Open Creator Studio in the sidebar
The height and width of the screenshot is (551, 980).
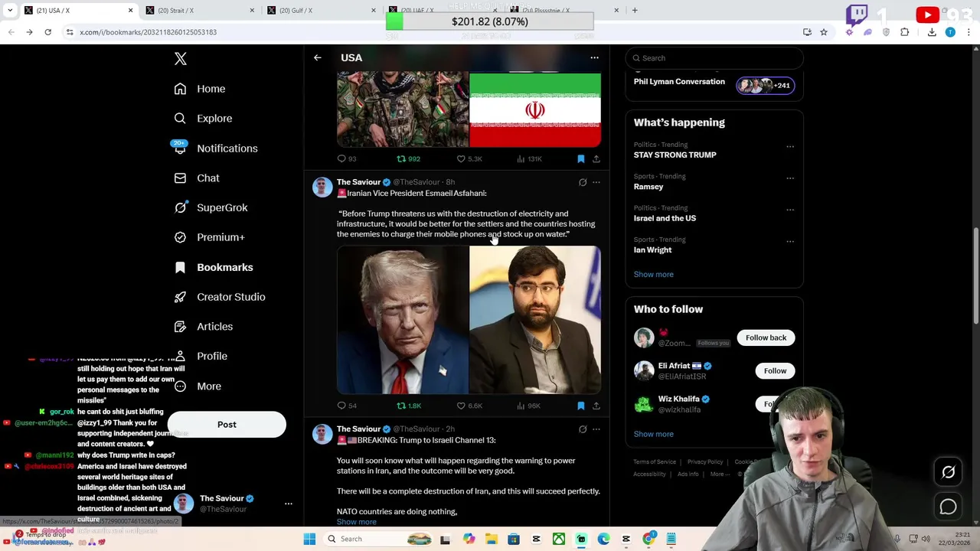219,297
